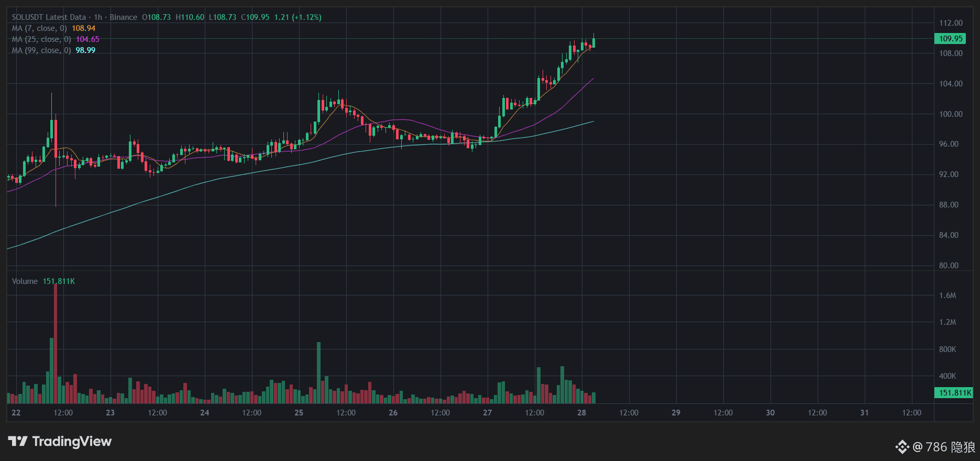Click the TradingView logo
Screen dimensions: 980x461
(x=60, y=442)
